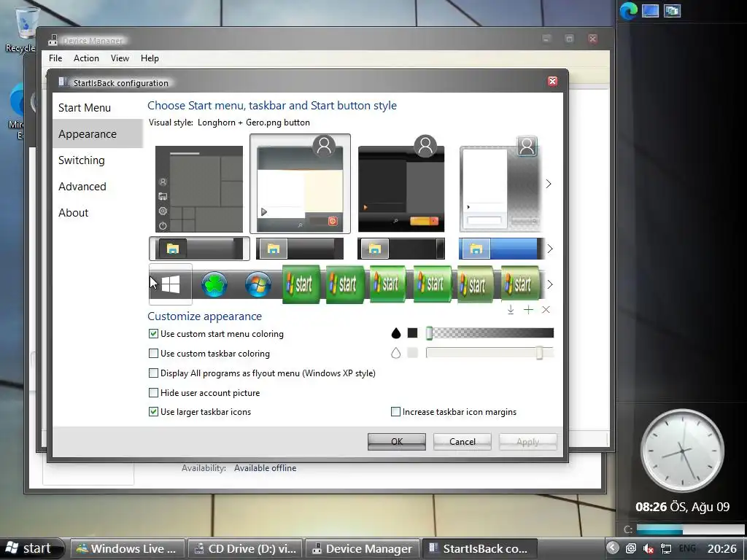This screenshot has height=560, width=747.
Task: Click the grey taskbar color swatch
Action: click(x=413, y=353)
